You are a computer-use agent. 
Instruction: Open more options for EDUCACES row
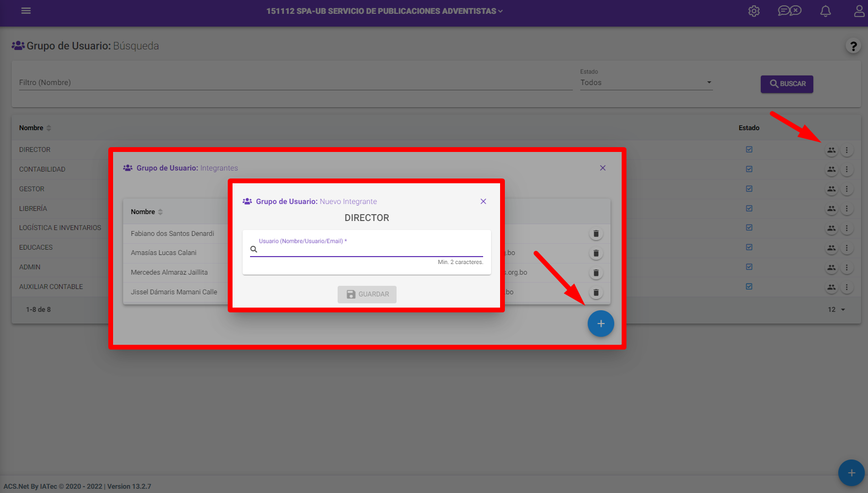[x=847, y=248]
